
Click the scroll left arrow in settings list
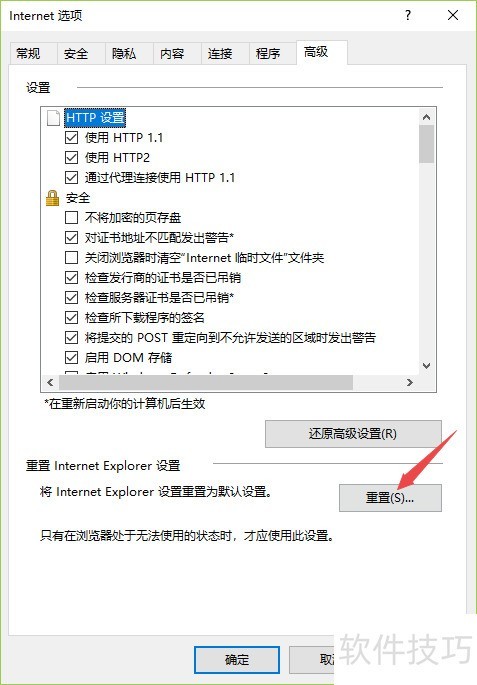pyautogui.click(x=50, y=383)
